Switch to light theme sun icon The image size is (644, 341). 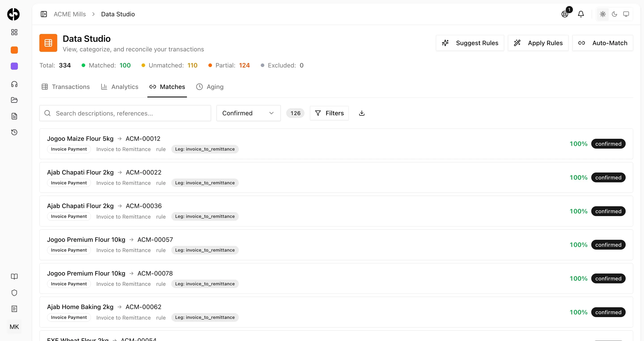tap(603, 14)
